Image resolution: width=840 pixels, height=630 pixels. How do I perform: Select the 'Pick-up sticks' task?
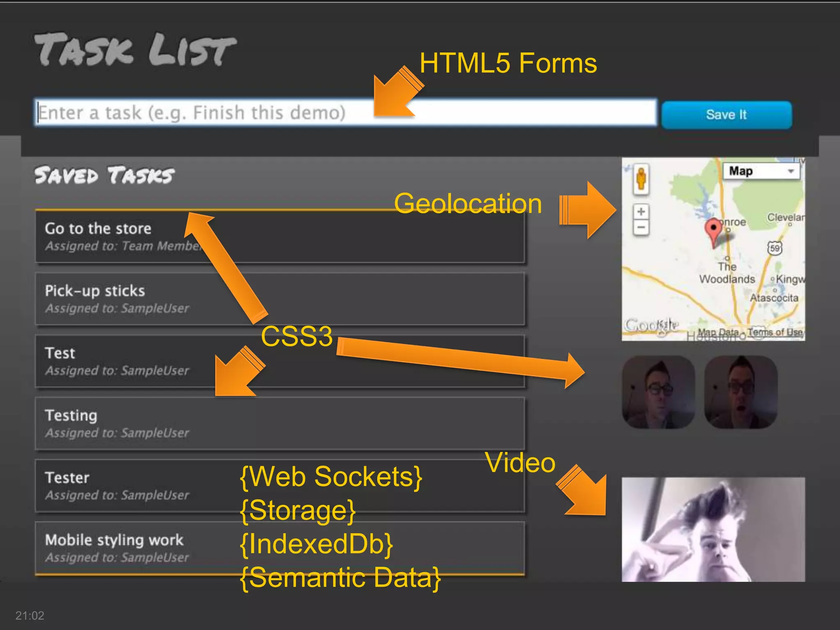(x=280, y=299)
